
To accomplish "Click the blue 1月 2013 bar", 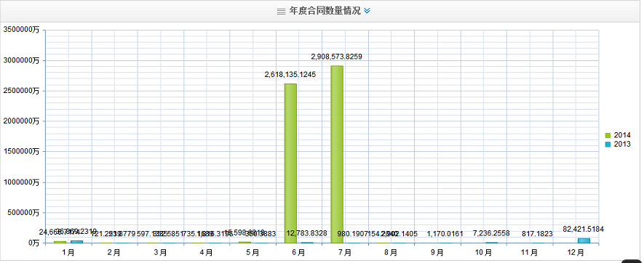I will (x=77, y=242).
